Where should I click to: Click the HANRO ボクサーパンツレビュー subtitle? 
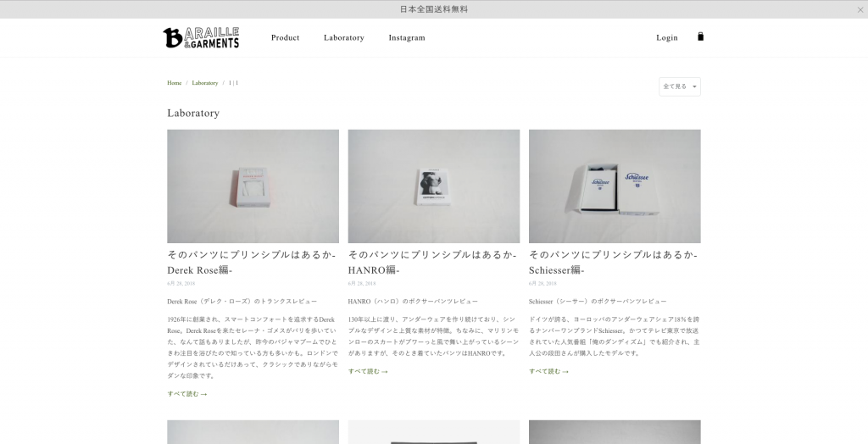(x=413, y=301)
